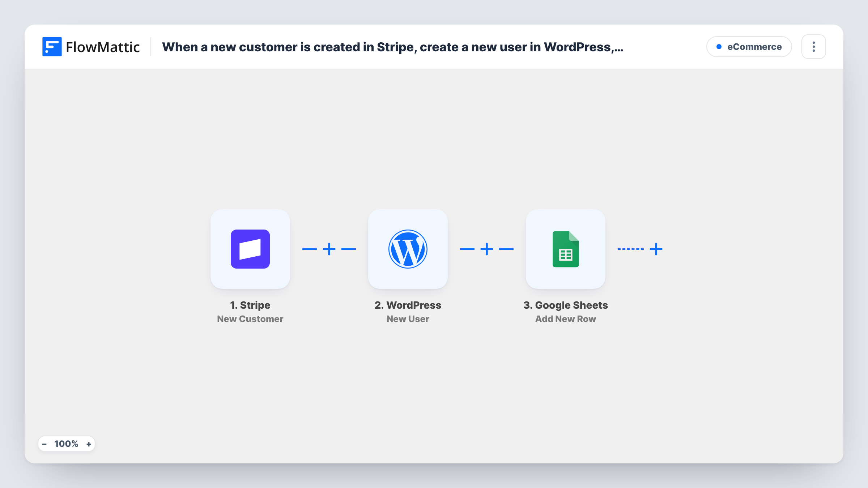Open the three-dot options menu

814,47
